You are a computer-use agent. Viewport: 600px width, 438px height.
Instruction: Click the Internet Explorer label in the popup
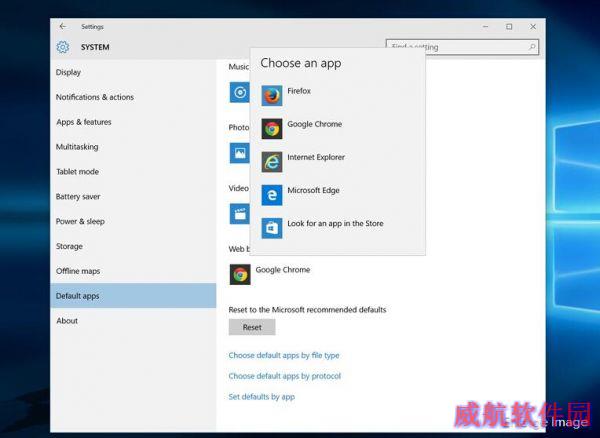tap(316, 157)
